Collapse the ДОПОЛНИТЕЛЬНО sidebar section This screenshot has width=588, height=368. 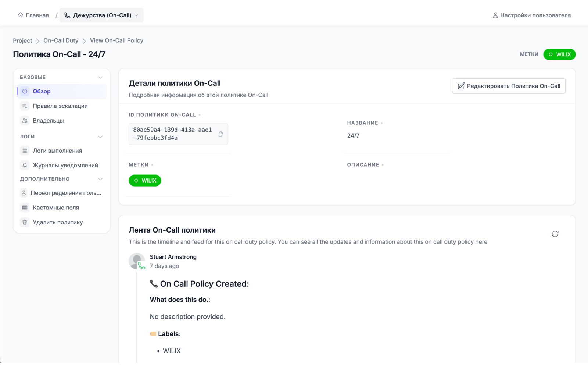[100, 179]
